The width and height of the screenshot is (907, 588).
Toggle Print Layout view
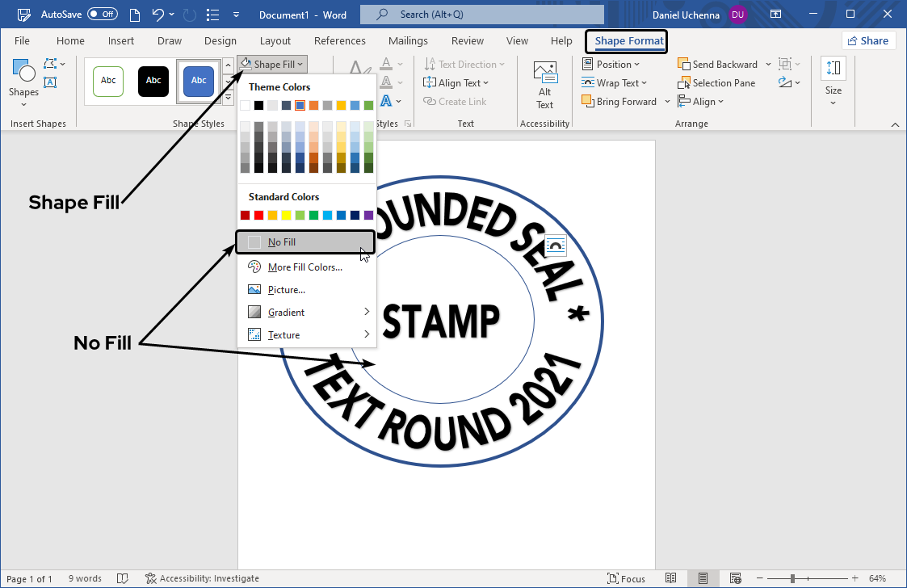click(703, 577)
